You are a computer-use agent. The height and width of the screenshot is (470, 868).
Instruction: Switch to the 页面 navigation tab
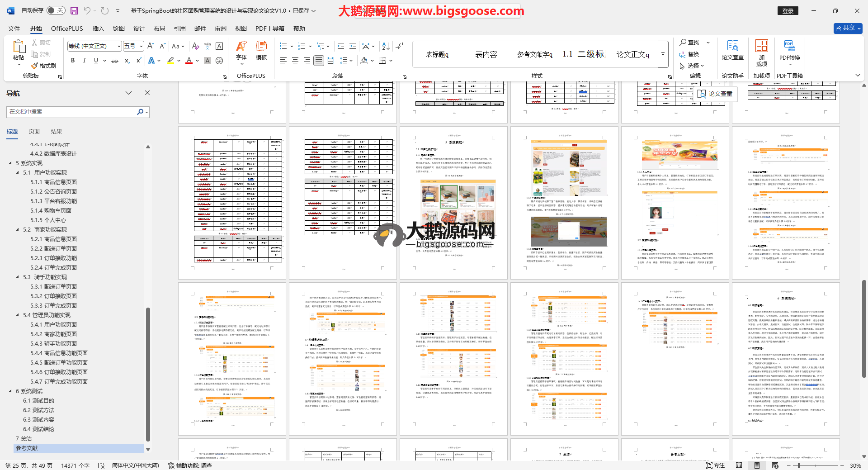tap(34, 132)
